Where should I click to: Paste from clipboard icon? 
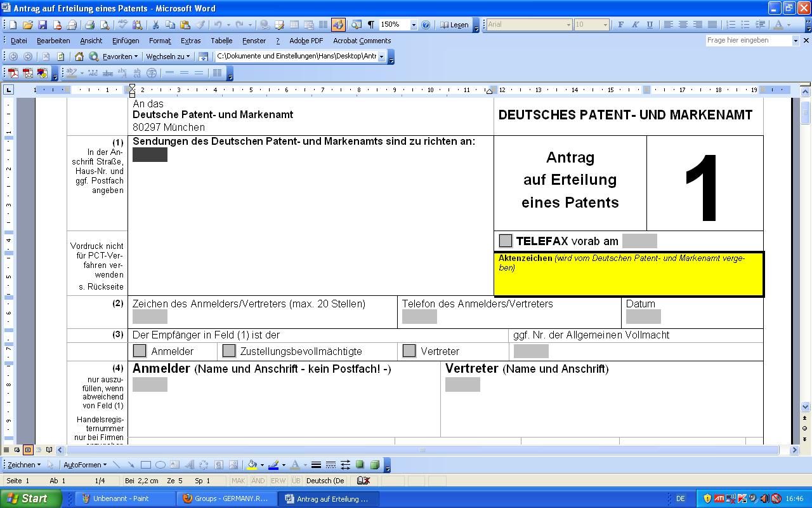pyautogui.click(x=185, y=25)
